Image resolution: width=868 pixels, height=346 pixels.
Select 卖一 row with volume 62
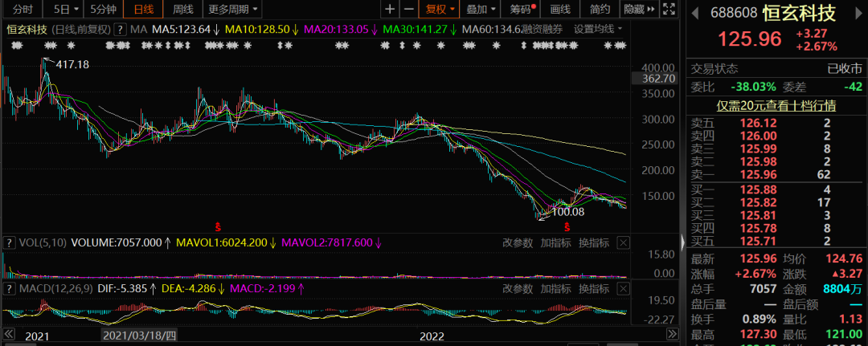point(776,175)
